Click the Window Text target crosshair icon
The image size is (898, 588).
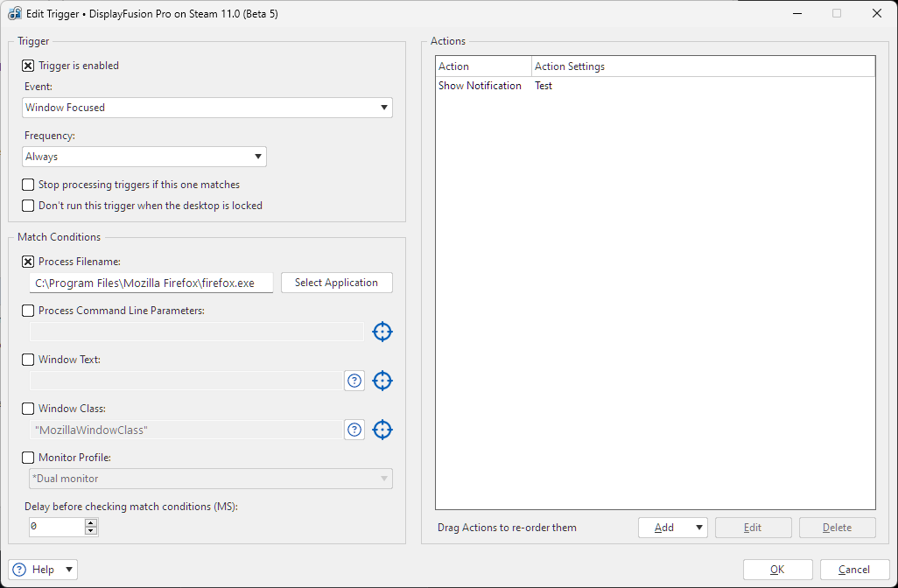pyautogui.click(x=382, y=381)
